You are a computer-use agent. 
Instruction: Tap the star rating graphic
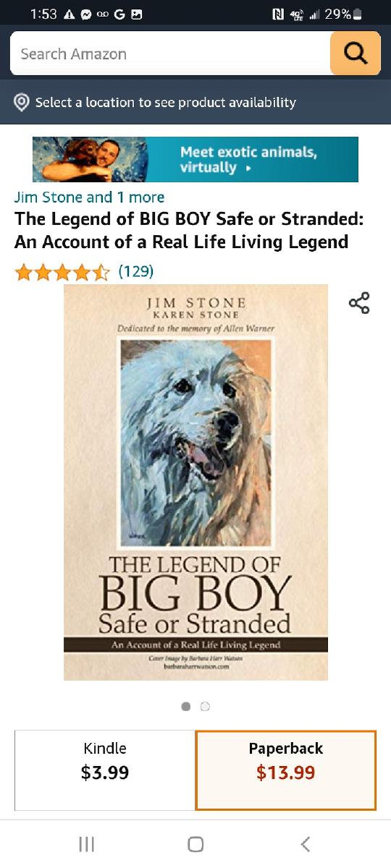click(62, 272)
